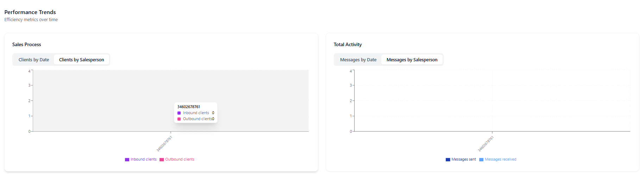The height and width of the screenshot is (174, 644).
Task: Click the purple Inbound clients legend swatch
Action: [x=127, y=160]
